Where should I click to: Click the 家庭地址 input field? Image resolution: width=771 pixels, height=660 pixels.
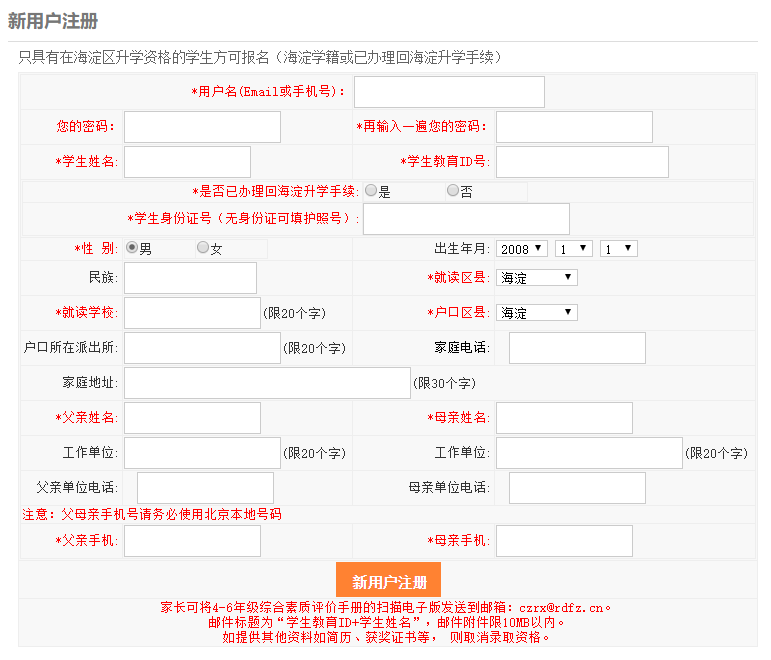tap(267, 383)
